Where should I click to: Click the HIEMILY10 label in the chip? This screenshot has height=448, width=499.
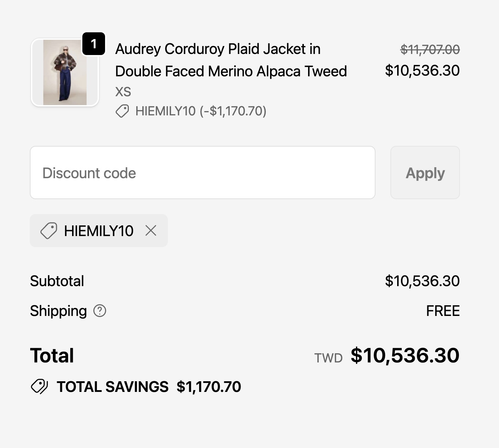[99, 231]
